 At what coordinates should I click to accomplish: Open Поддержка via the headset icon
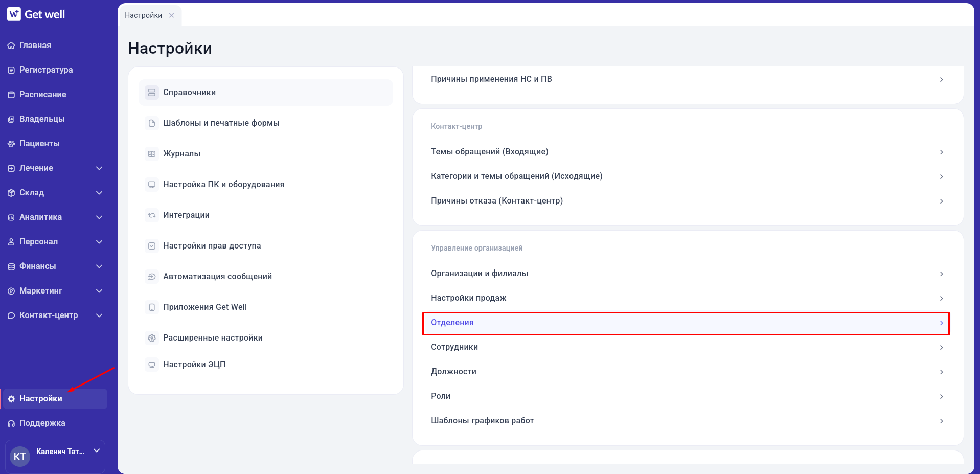click(11, 423)
